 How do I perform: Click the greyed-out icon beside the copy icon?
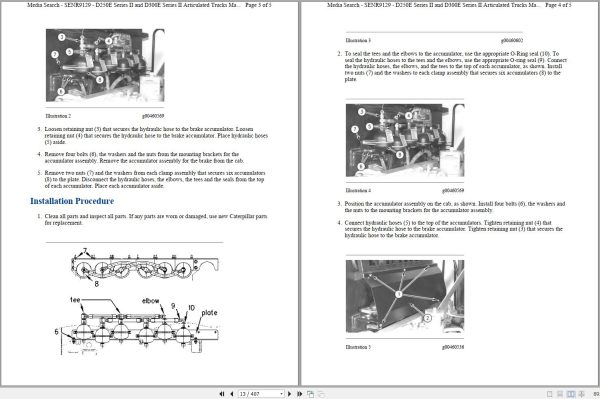click(321, 394)
